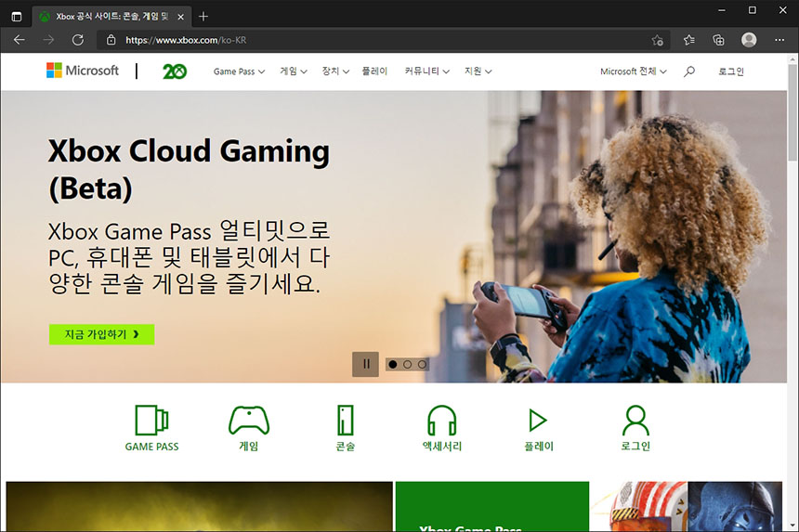
Task: Expand the 장치 dropdown menu
Action: pos(335,71)
